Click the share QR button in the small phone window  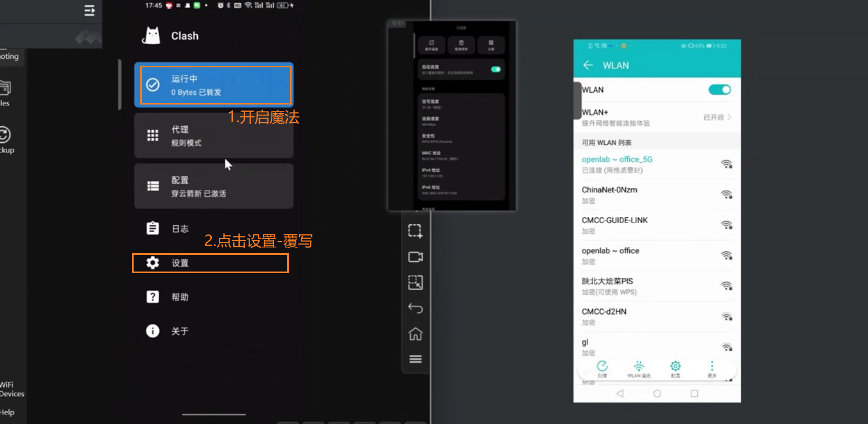[491, 45]
